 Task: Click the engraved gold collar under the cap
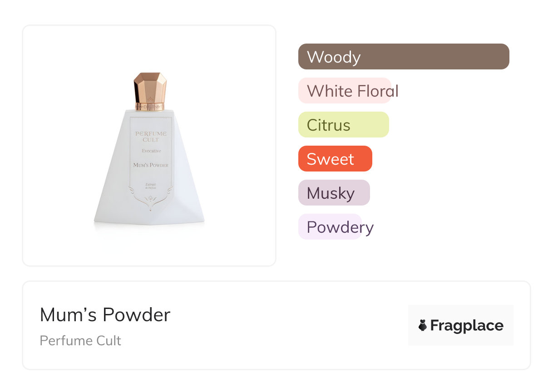pyautogui.click(x=150, y=107)
